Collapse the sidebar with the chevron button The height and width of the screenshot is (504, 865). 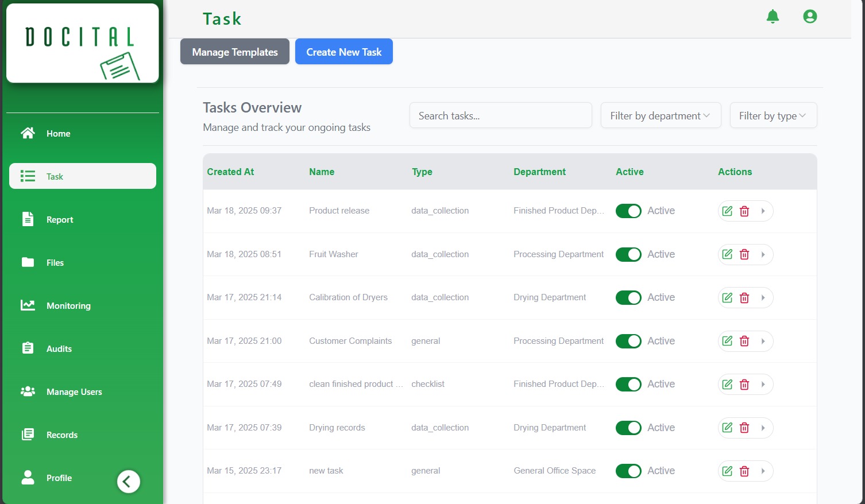[x=128, y=482]
